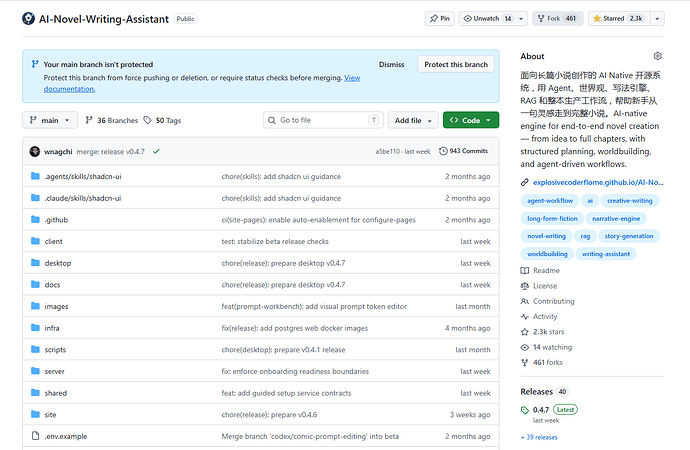Open the green Code dropdown button

point(471,120)
